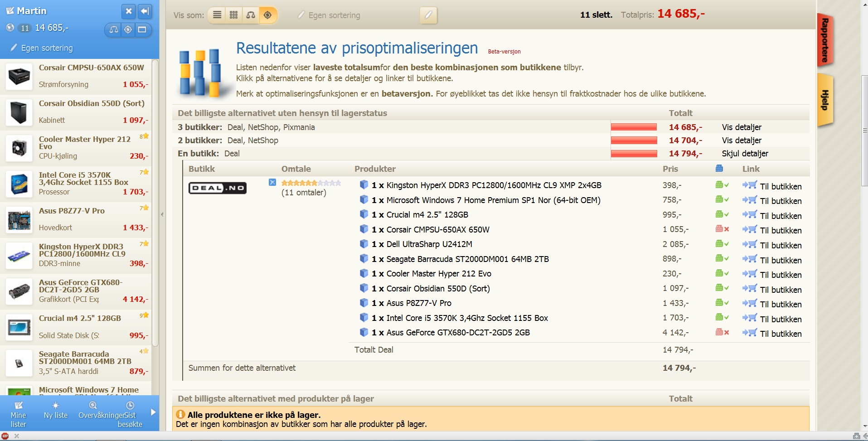Close the status bar with the X icon

pyautogui.click(x=17, y=436)
